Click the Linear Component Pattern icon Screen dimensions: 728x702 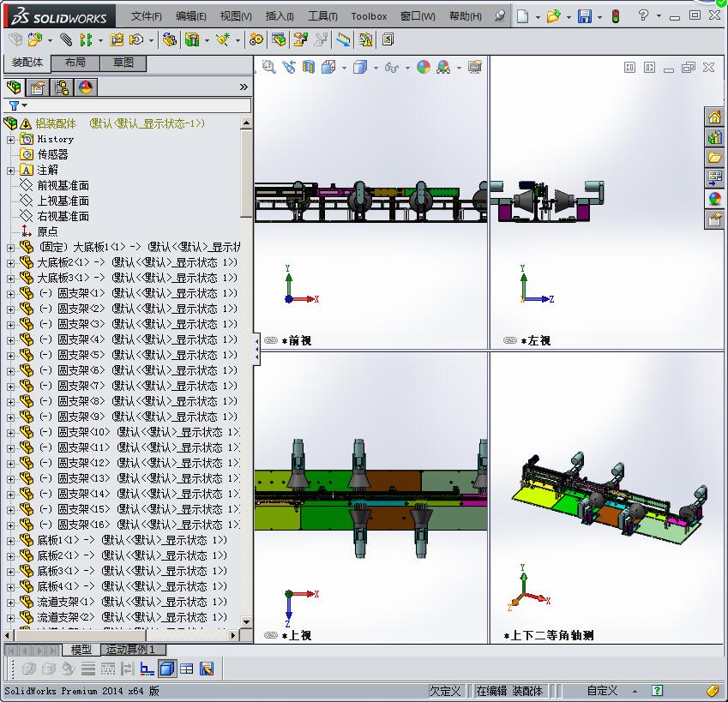86,40
